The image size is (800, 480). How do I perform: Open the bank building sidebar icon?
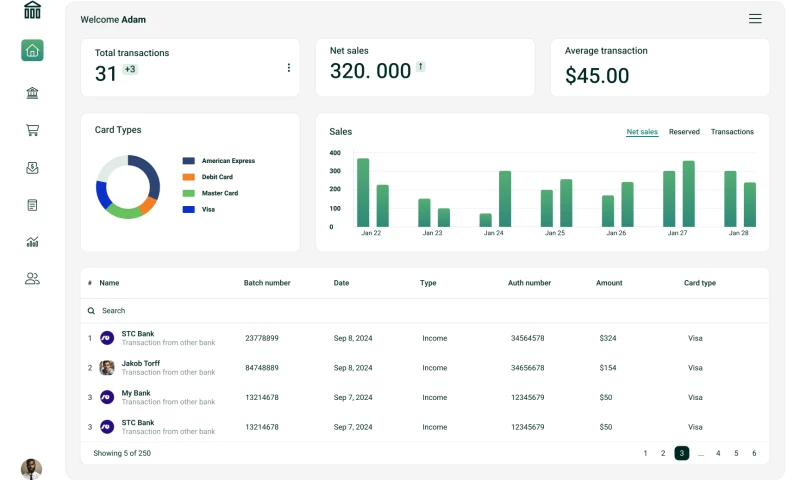click(x=32, y=93)
